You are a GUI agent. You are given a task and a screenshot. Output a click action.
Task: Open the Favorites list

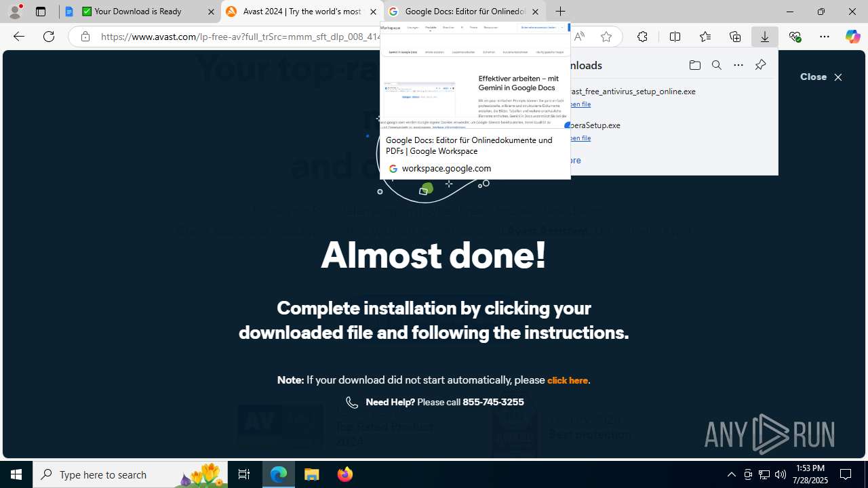[x=705, y=37]
